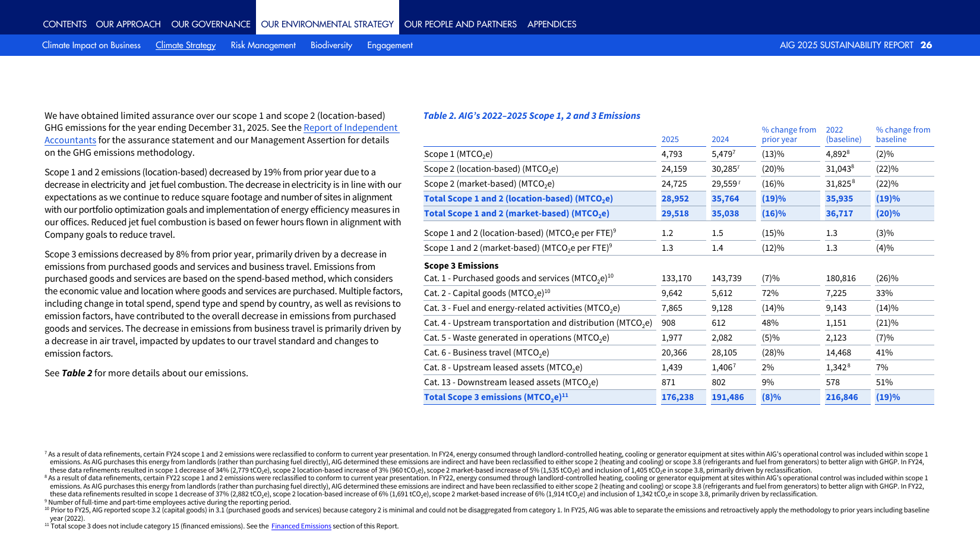Select total location-based value 28,952
The width and height of the screenshot is (980, 551).
[675, 199]
